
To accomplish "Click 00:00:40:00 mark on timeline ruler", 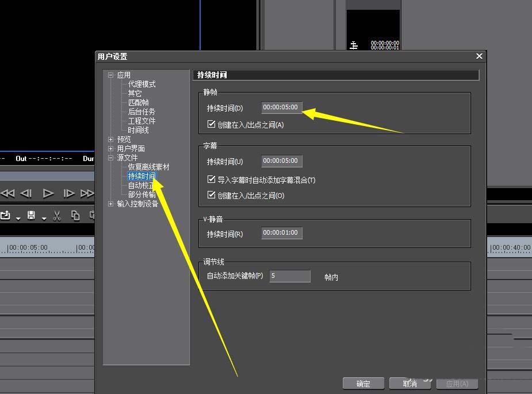I will [x=511, y=248].
